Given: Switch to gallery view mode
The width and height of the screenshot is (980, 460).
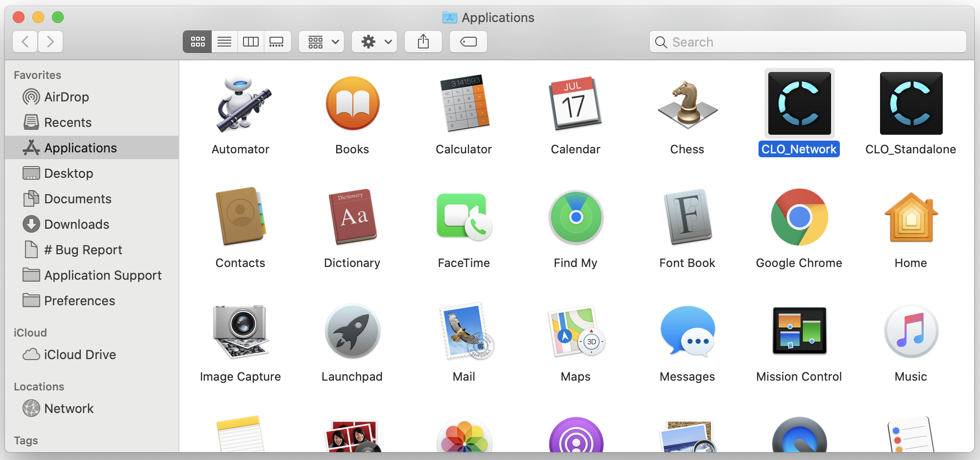Looking at the screenshot, I should pyautogui.click(x=277, y=42).
